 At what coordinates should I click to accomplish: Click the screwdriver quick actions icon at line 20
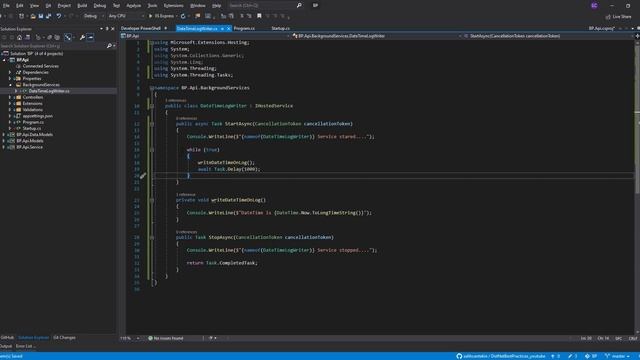coord(143,176)
